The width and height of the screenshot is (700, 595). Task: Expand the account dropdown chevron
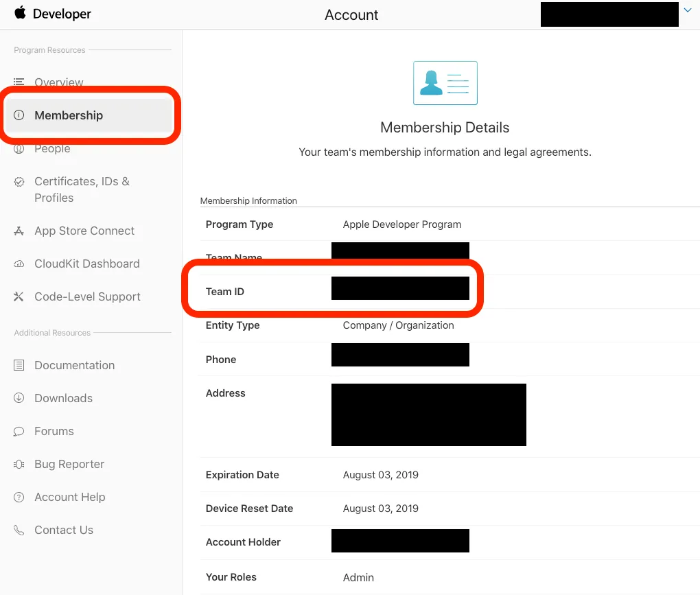click(x=688, y=11)
